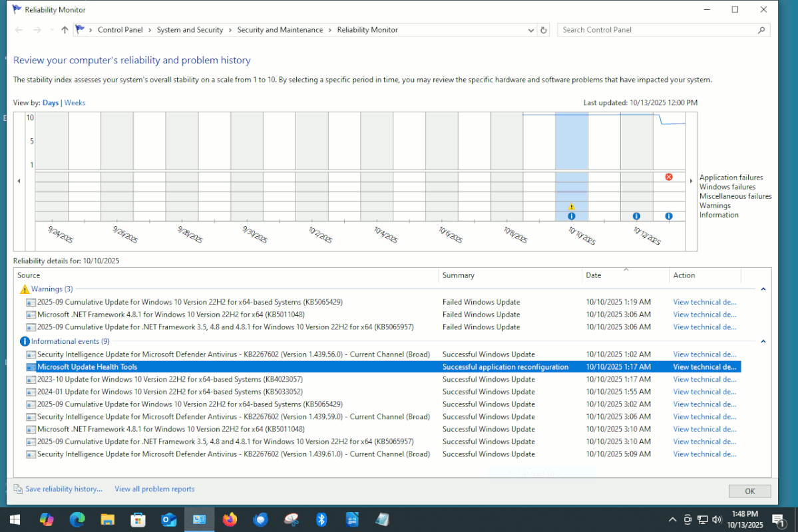Screen dimensions: 798x532
Task: Refresh the Reliability Monitor address bar
Action: [544, 30]
